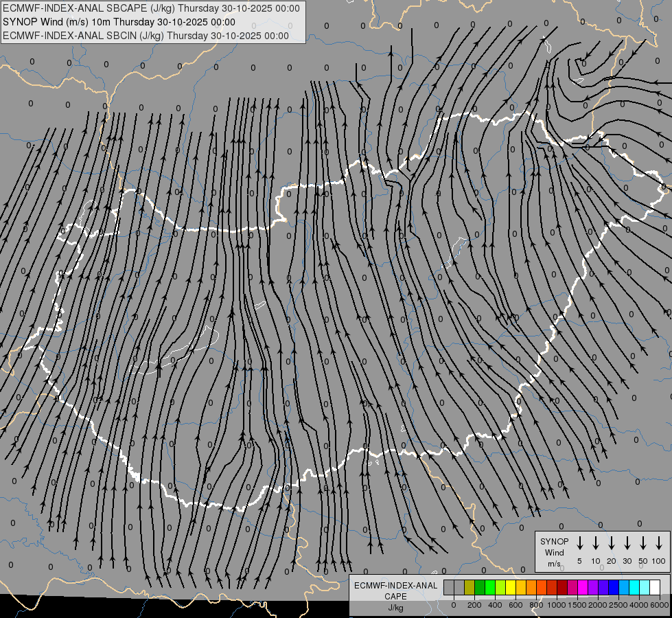Click the 6000 tick on CAPE scale
The image size is (672, 618).
(x=660, y=605)
